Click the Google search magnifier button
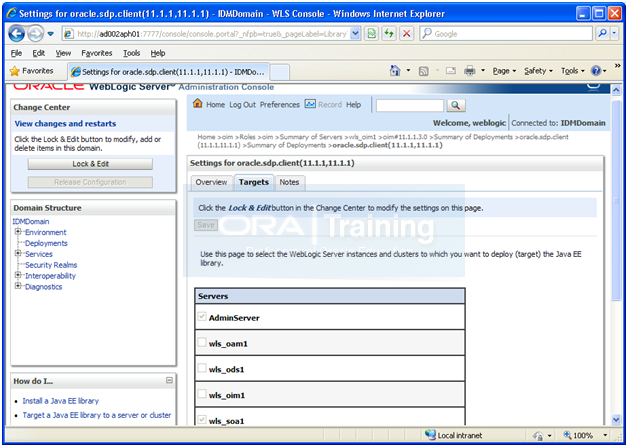This screenshot has height=447, width=628. [602, 34]
